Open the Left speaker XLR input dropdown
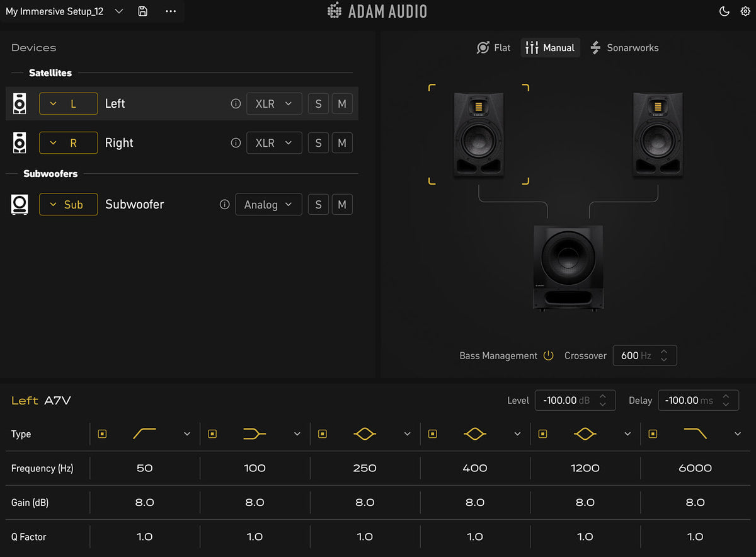756x557 pixels. click(274, 104)
